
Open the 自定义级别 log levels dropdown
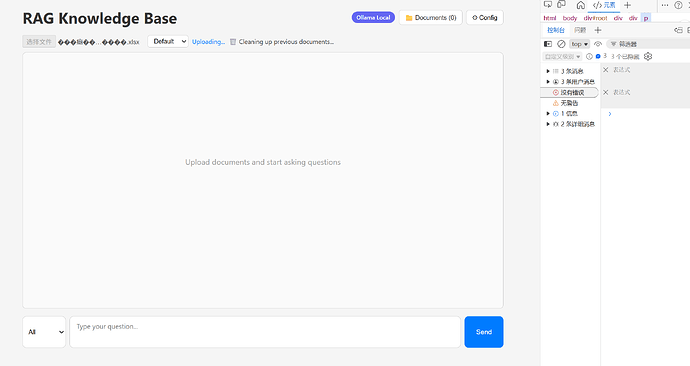click(x=562, y=56)
